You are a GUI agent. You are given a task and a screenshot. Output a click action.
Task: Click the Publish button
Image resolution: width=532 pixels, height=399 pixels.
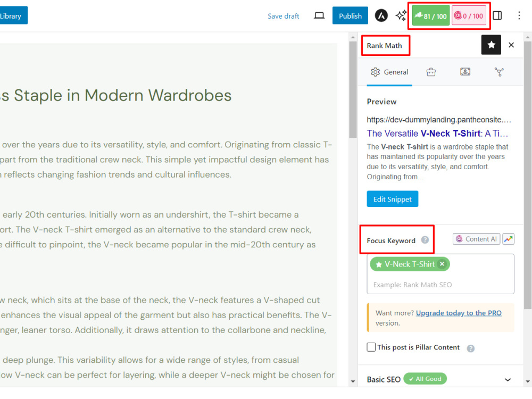[x=350, y=15]
